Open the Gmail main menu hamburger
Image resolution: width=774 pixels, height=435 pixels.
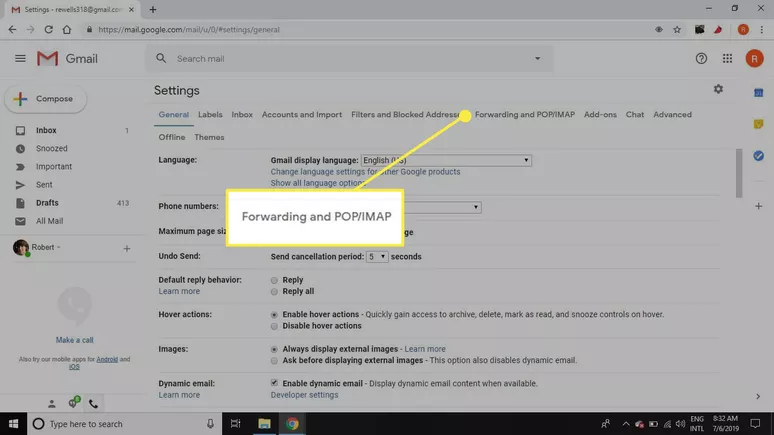pyautogui.click(x=20, y=59)
